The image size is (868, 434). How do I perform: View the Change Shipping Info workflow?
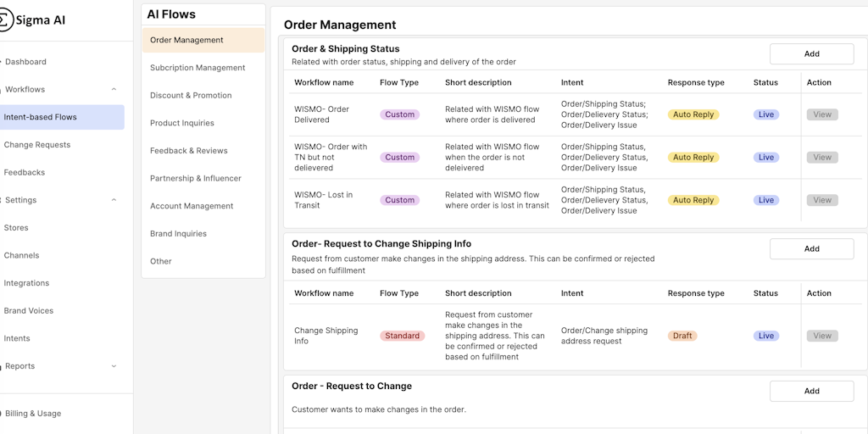[822, 336]
